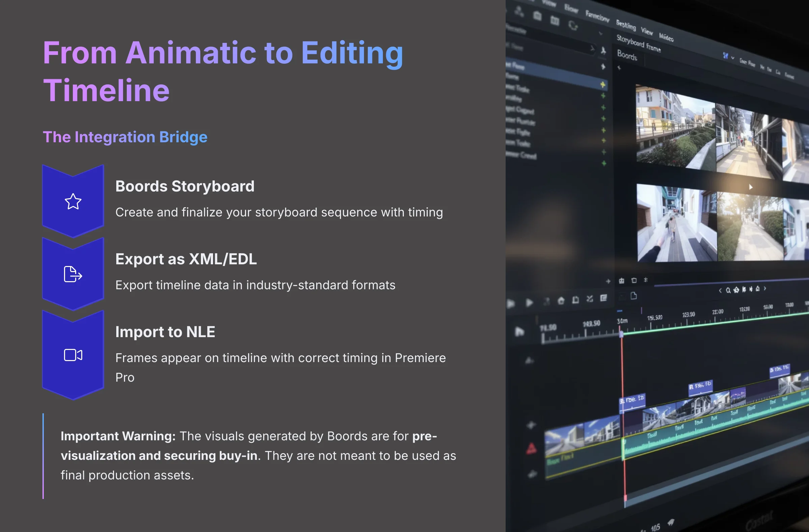Click the star icon beside Boords Storyboard
Viewport: 809px width, 532px height.
coord(73,202)
